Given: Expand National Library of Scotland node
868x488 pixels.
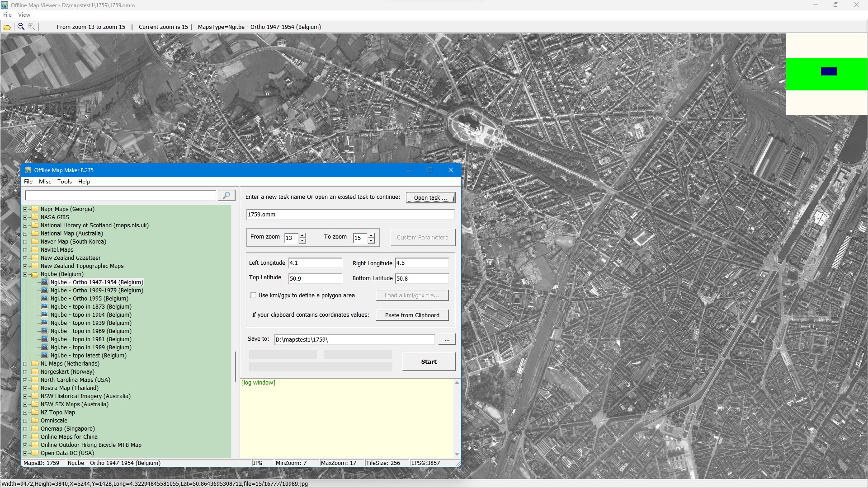Looking at the screenshot, I should pyautogui.click(x=25, y=225).
